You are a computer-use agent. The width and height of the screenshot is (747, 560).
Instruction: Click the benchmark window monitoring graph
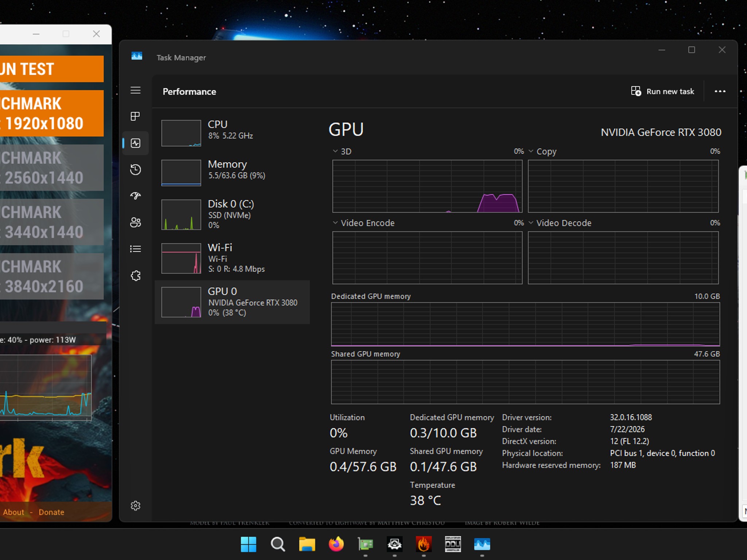coord(46,388)
